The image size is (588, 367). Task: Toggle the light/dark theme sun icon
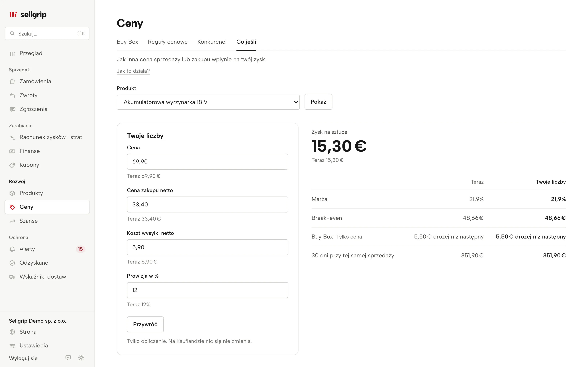click(81, 358)
